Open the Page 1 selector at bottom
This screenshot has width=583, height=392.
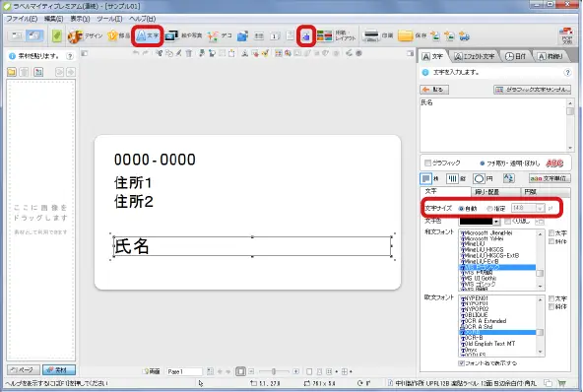184,371
